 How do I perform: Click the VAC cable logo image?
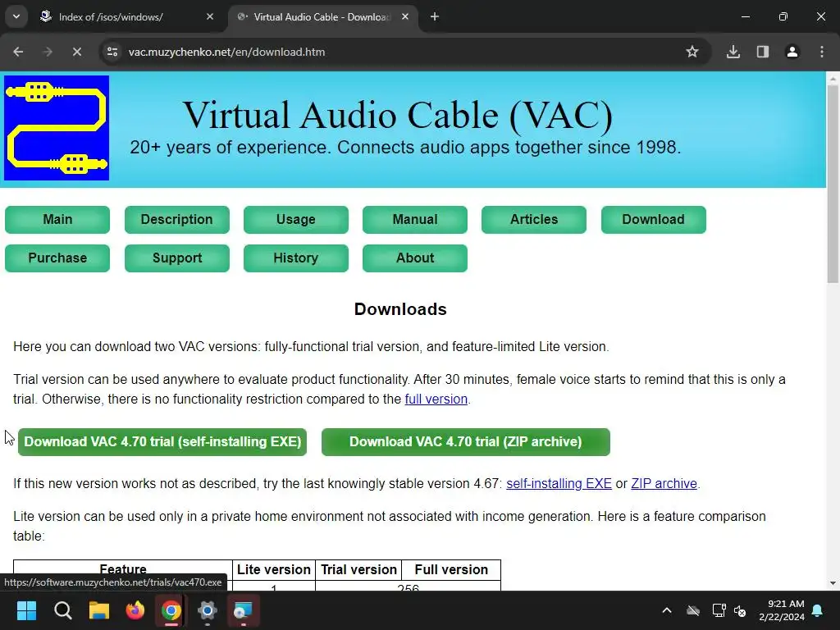tap(57, 127)
